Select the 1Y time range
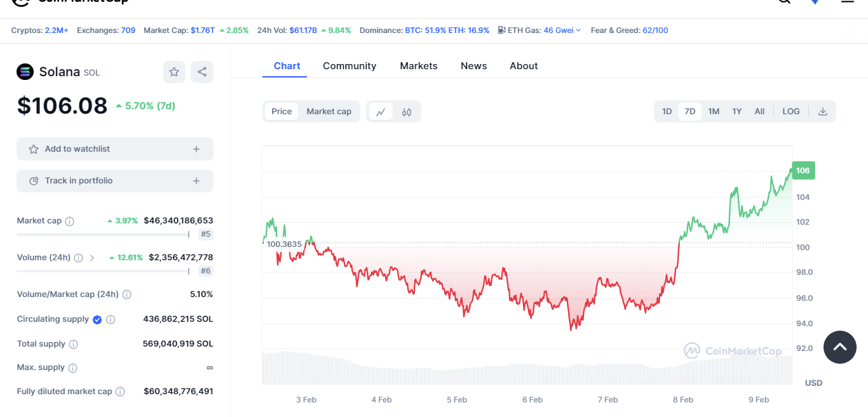 click(736, 112)
